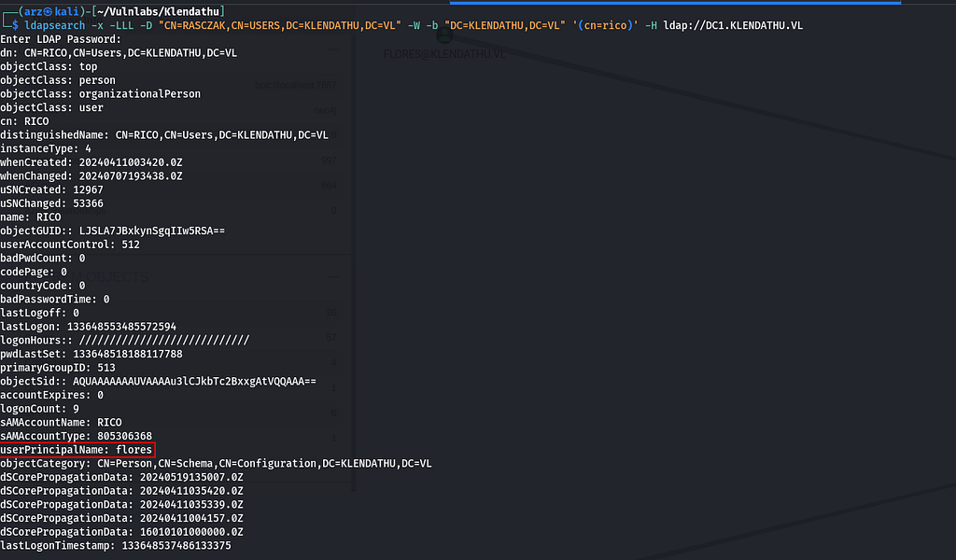
Task: Select the objectSid base64 value
Action: coord(194,382)
